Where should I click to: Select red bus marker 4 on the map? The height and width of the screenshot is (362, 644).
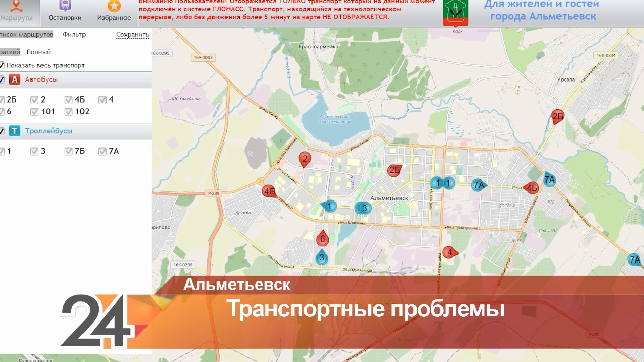pos(450,252)
